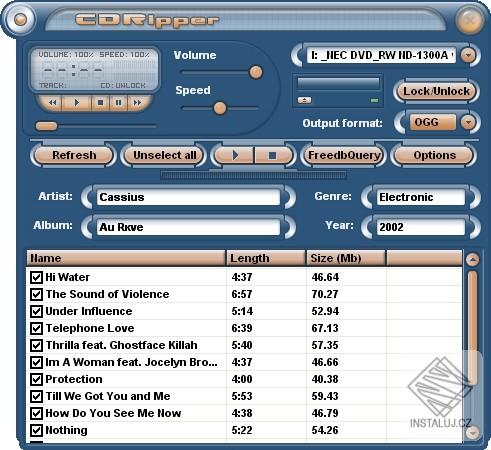
Task: Click the Genre field containing Electronic
Action: pos(421,197)
